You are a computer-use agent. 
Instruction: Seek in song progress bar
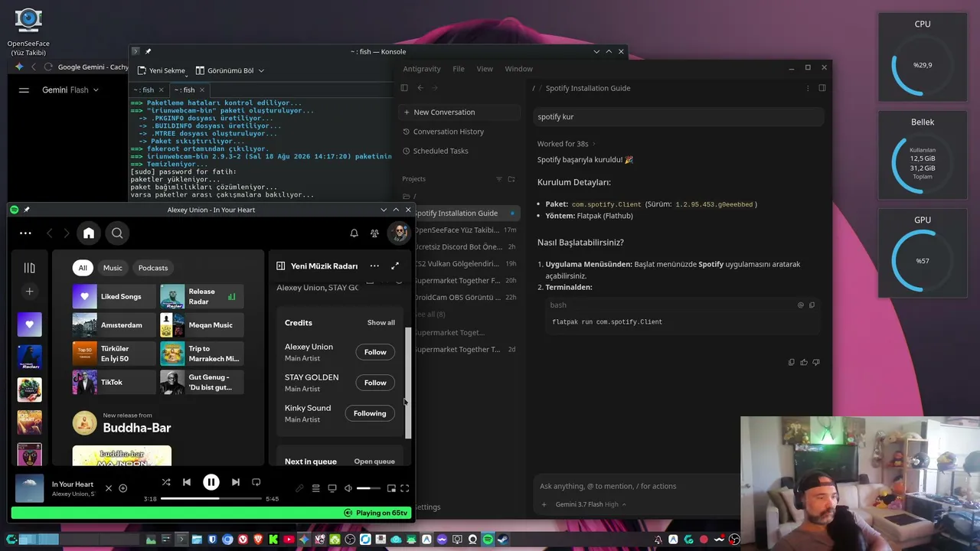pyautogui.click(x=211, y=499)
